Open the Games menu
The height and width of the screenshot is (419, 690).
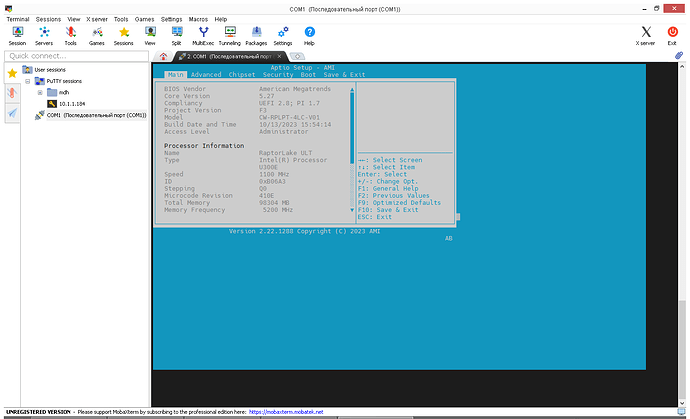(x=144, y=19)
